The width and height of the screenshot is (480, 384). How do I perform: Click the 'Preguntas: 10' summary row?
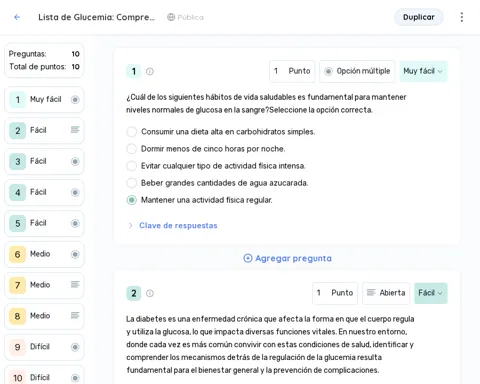tap(44, 54)
